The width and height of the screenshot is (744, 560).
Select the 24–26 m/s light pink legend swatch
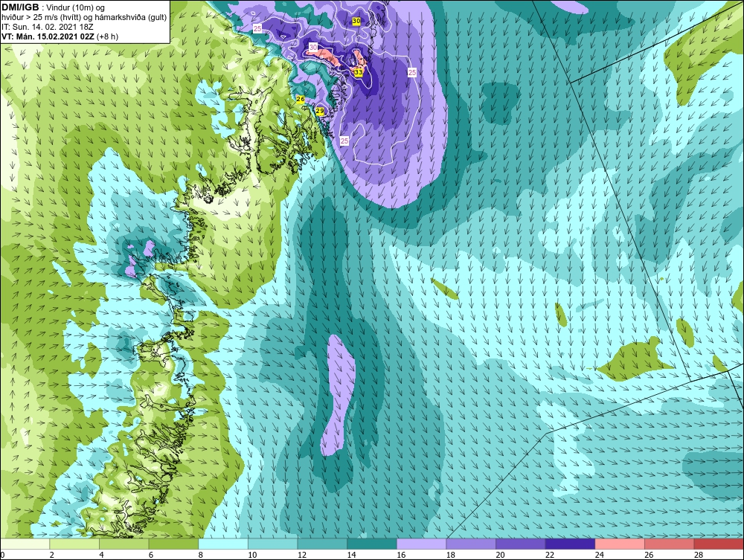[620, 544]
